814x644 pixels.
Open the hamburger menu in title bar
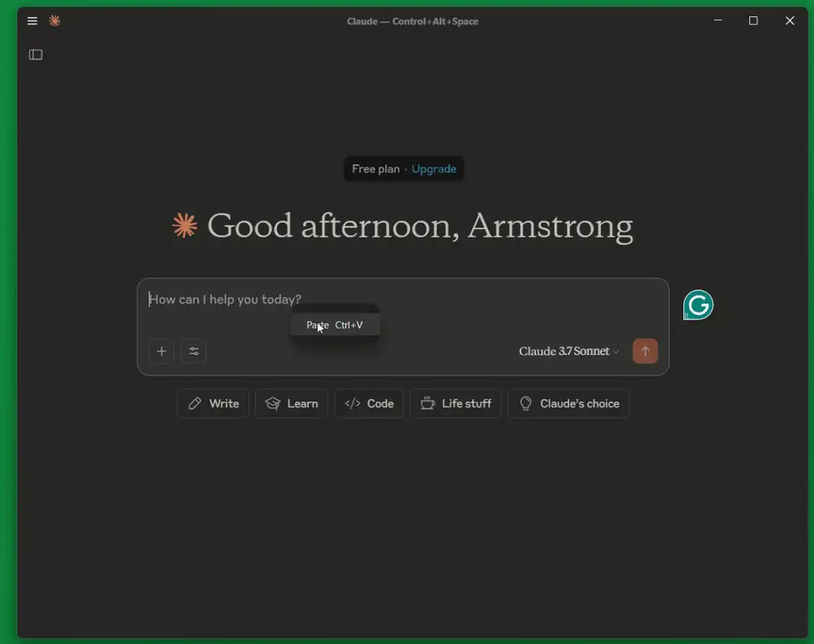coord(32,21)
